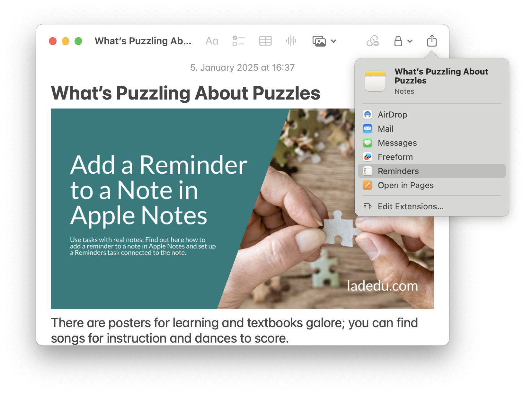Minimize window with yellow button
The image size is (532, 393).
66,41
